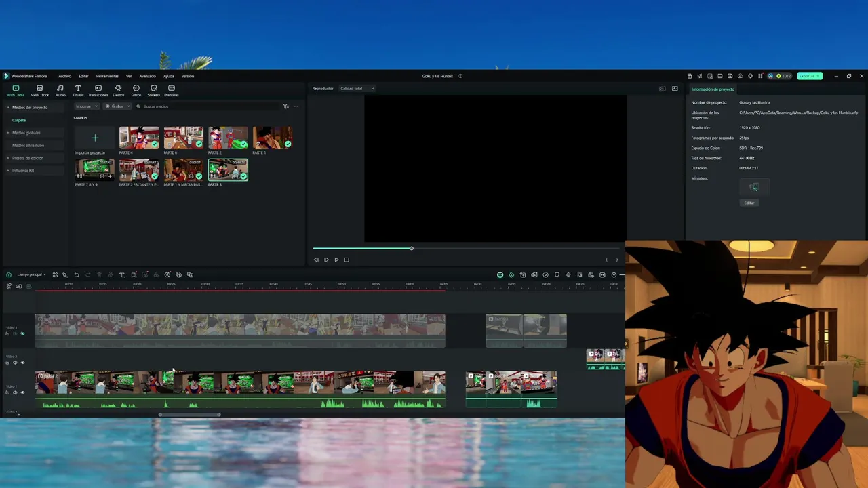Click the timeline undo arrow
The height and width of the screenshot is (488, 868).
click(77, 274)
